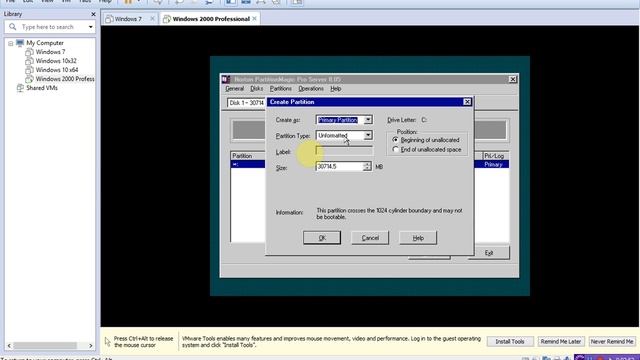Viewport: 640px width, 360px height.
Task: Close the Library panel
Action: (x=93, y=14)
